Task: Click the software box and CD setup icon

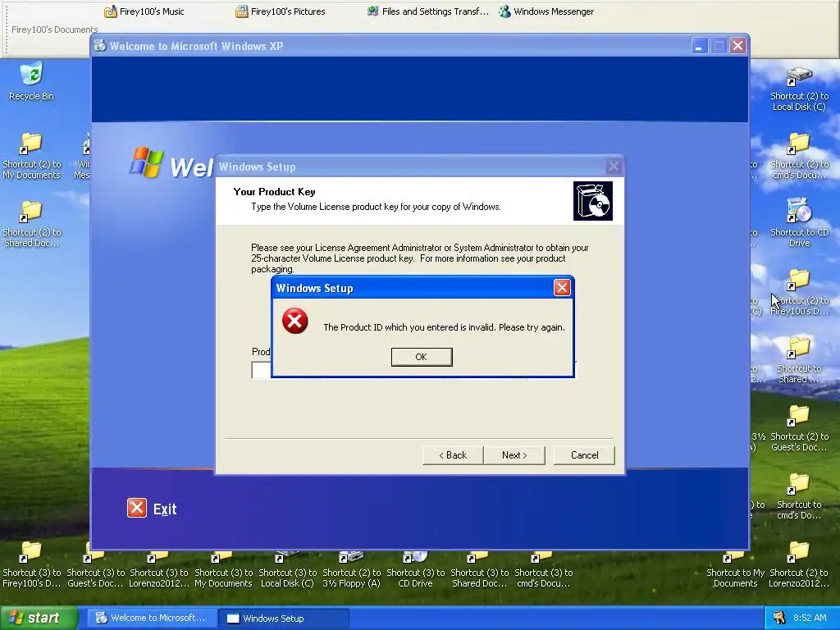Action: (x=592, y=201)
